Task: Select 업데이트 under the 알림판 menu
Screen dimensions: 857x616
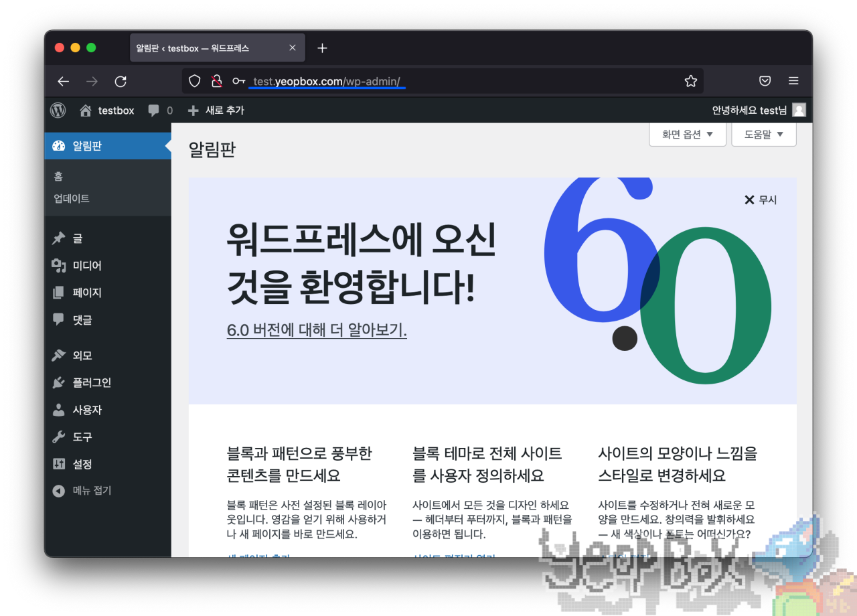Action: click(x=71, y=198)
